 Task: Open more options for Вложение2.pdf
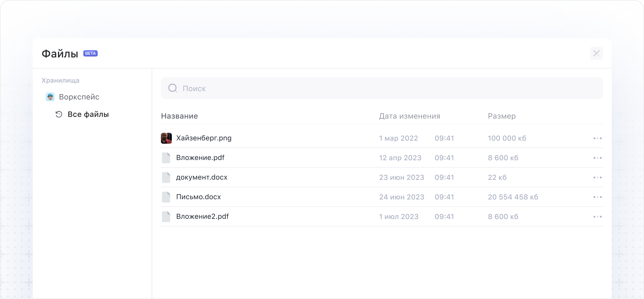[x=597, y=217]
